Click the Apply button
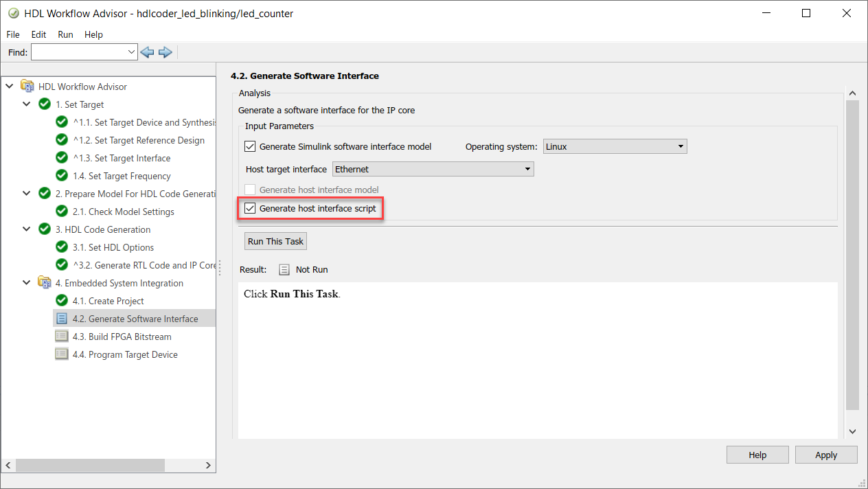Screen dimensions: 868x489 (x=825, y=455)
